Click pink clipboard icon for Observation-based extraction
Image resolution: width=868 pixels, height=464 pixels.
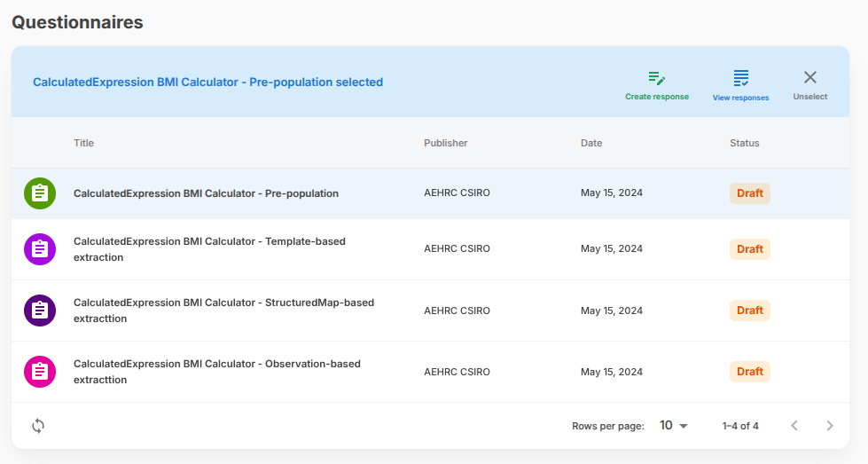(x=40, y=372)
